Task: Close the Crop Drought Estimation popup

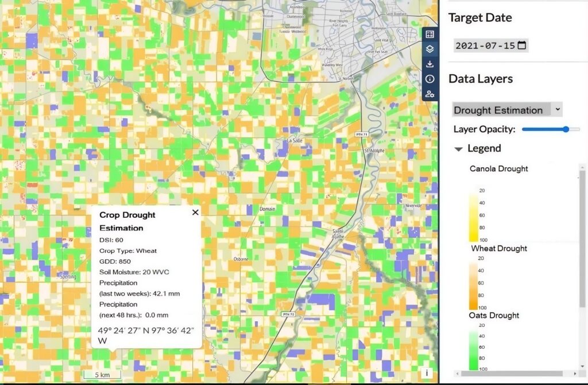Action: tap(195, 213)
